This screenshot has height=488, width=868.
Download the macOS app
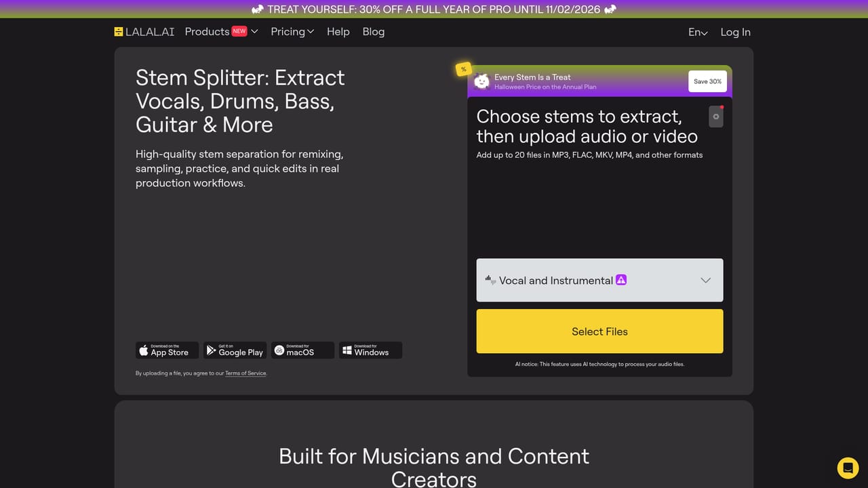coord(302,350)
